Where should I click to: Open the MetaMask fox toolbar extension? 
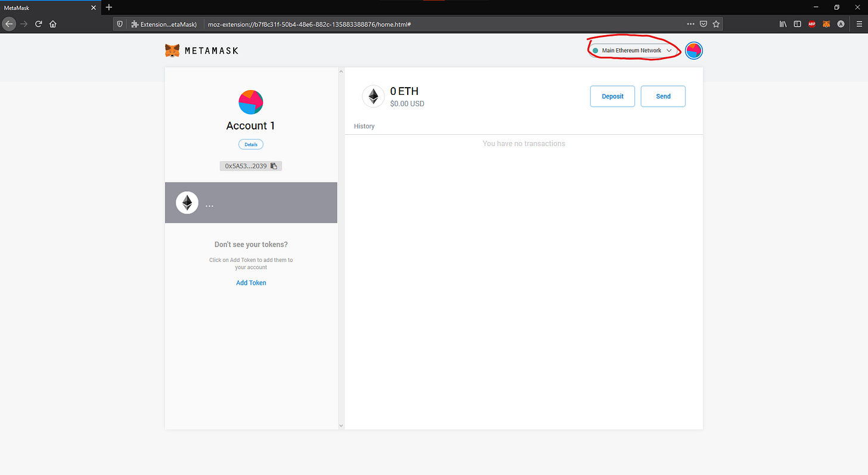(826, 24)
